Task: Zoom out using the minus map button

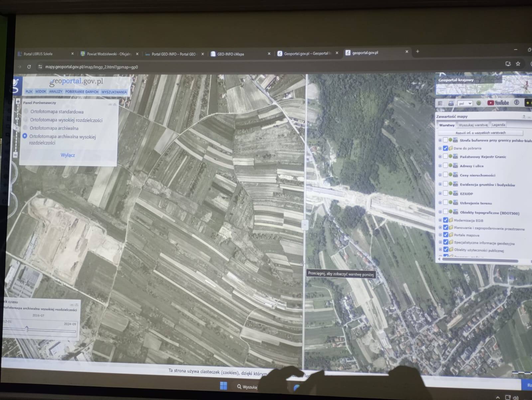Action: coord(15,155)
